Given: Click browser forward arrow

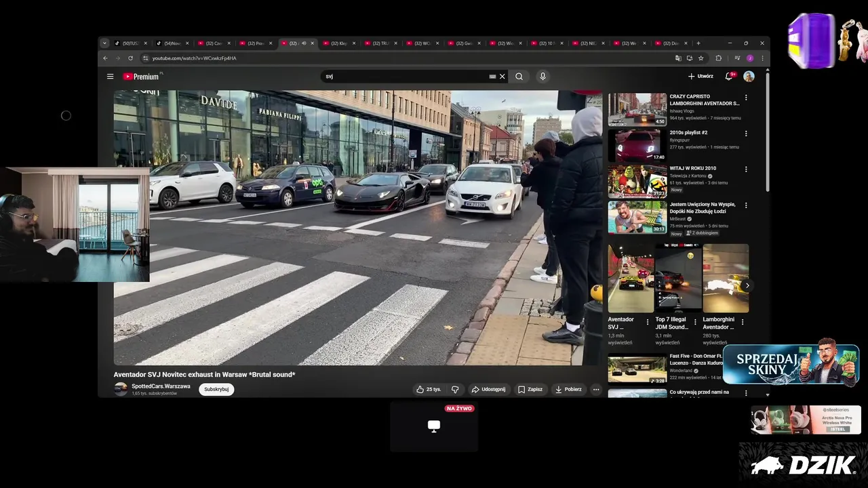Looking at the screenshot, I should pyautogui.click(x=118, y=58).
